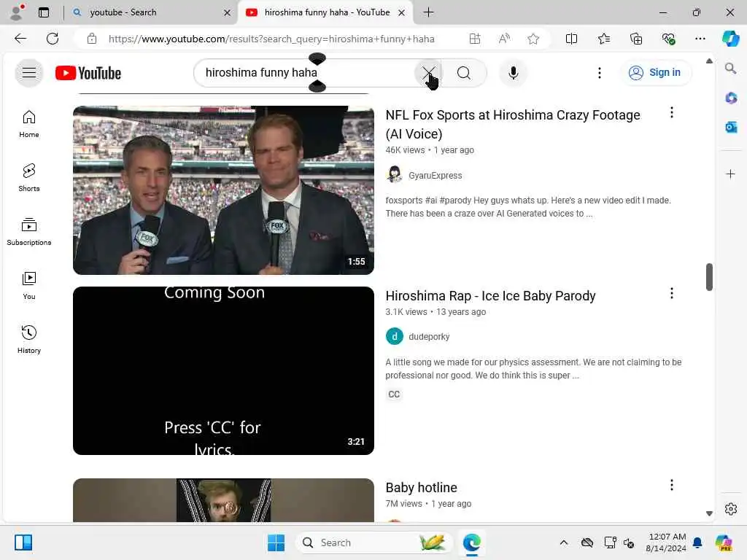Open more options for Baby hotline video

pyautogui.click(x=672, y=485)
